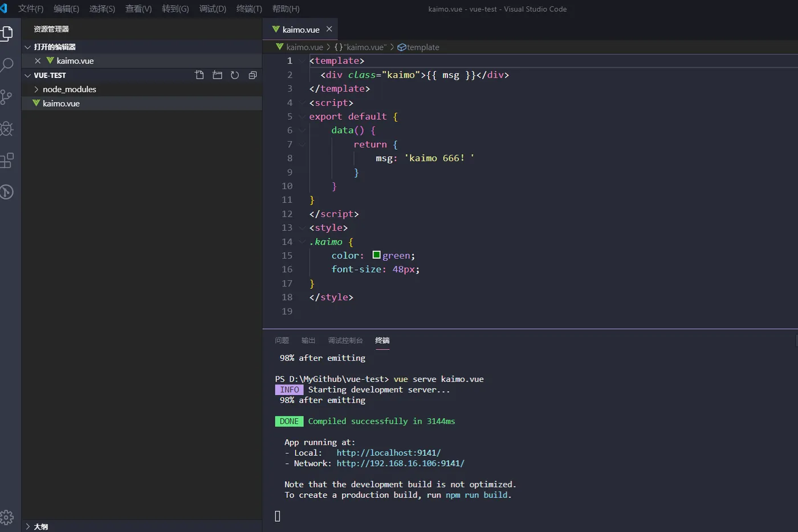798x532 pixels.
Task: Open the 查看(V) menu
Action: [x=139, y=9]
